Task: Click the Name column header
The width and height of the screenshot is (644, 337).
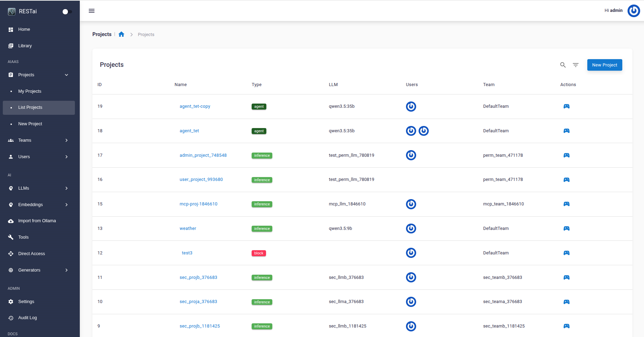Action: point(181,85)
